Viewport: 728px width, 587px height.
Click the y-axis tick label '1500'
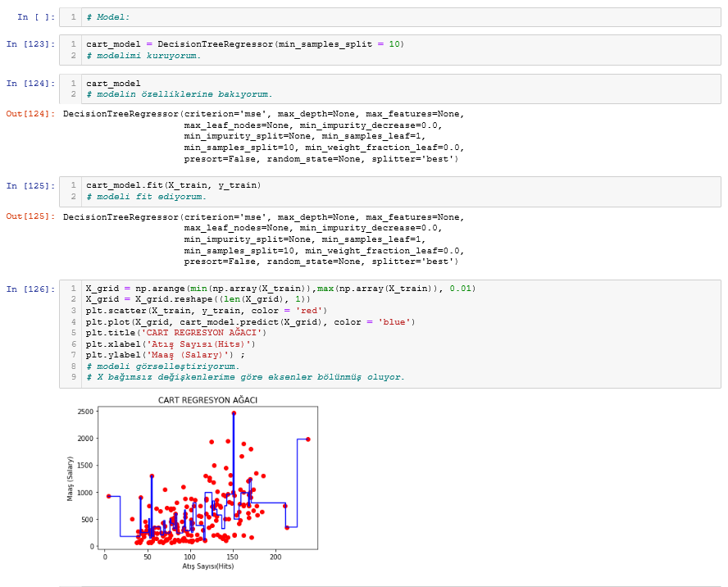coord(85,466)
